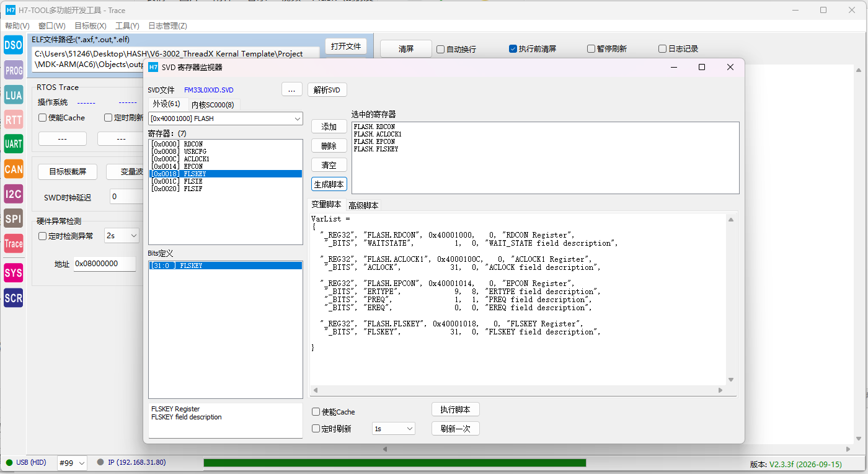Viewport: 868px width, 474px height.
Task: Open the LUA script tool
Action: 13,95
